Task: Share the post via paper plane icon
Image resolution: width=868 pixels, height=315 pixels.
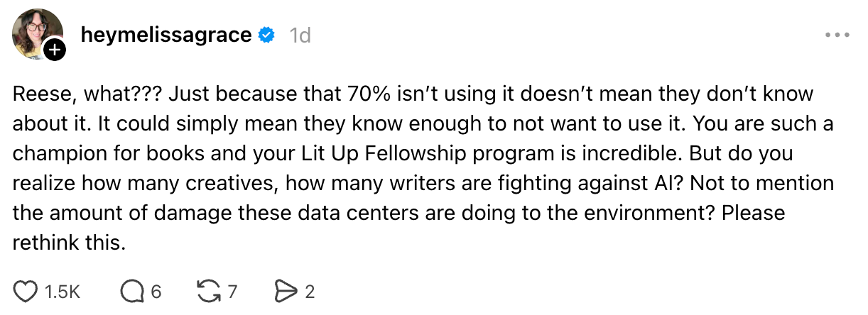Action: click(284, 291)
